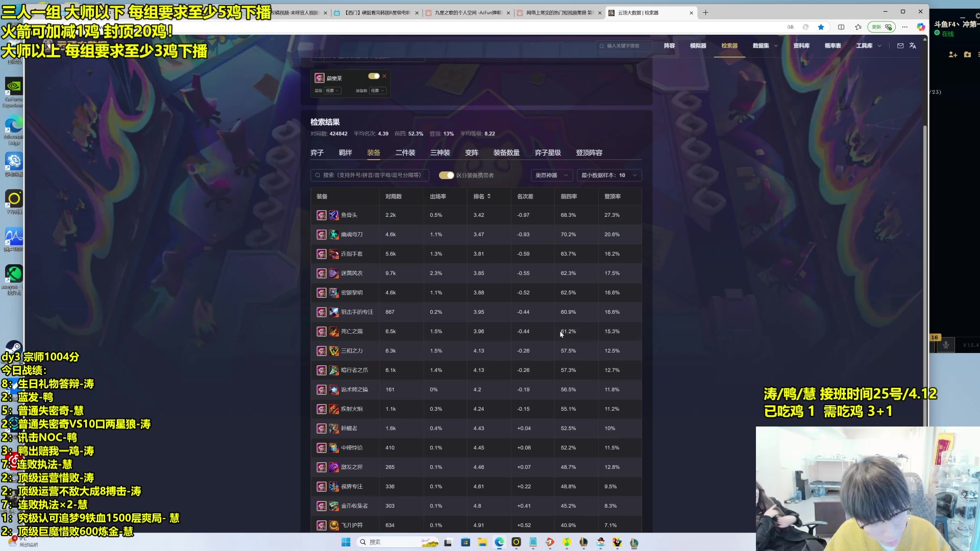Open Windows Start menu on taskbar
980x551 pixels.
[x=346, y=542]
